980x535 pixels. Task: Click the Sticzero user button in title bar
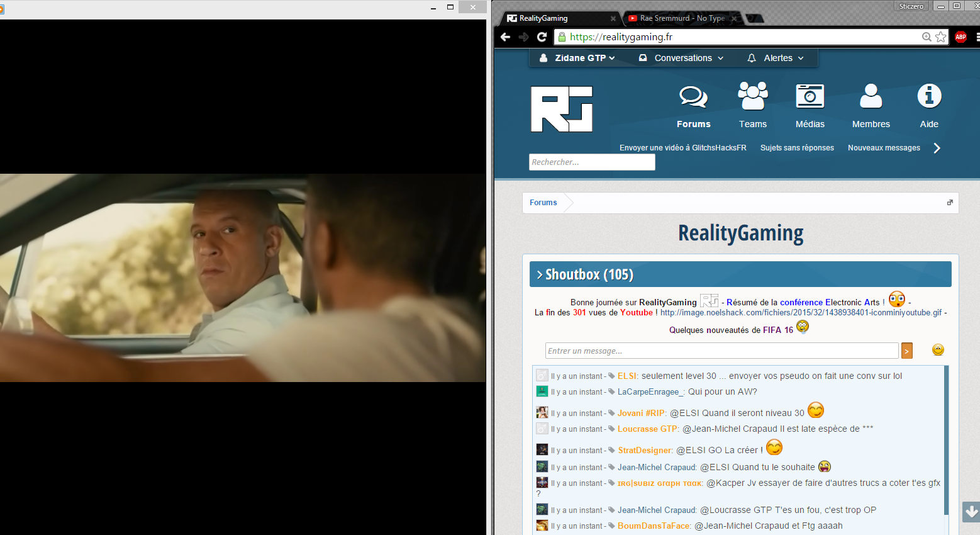tap(911, 6)
